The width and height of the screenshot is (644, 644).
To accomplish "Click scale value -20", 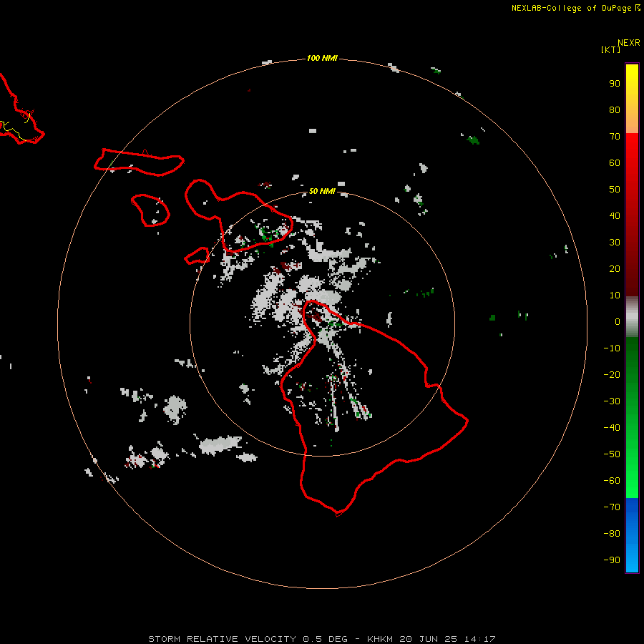I will click(x=612, y=374).
